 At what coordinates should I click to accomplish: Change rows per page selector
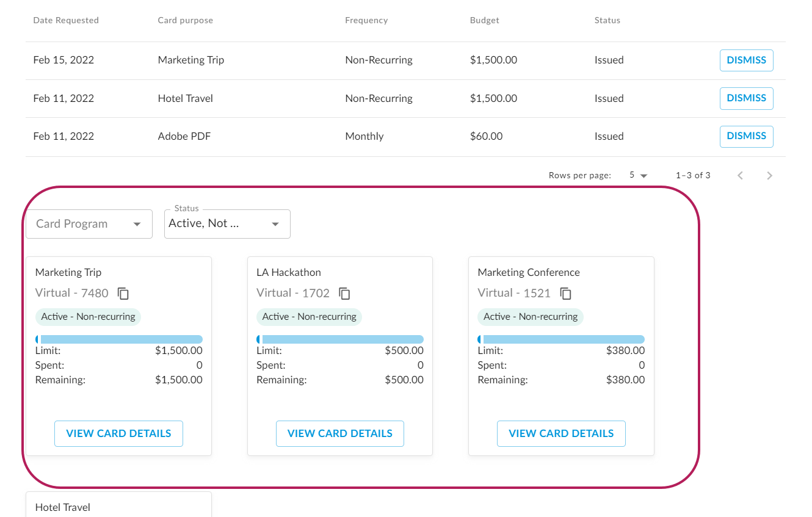click(x=638, y=176)
